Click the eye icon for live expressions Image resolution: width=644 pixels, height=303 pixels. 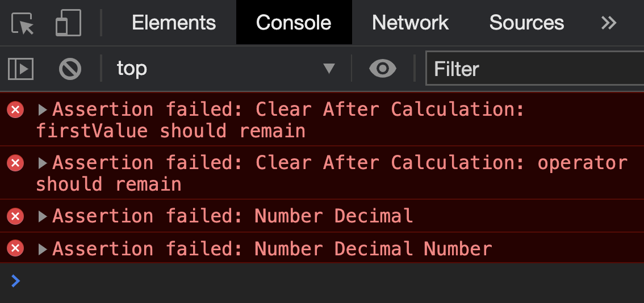click(x=383, y=69)
